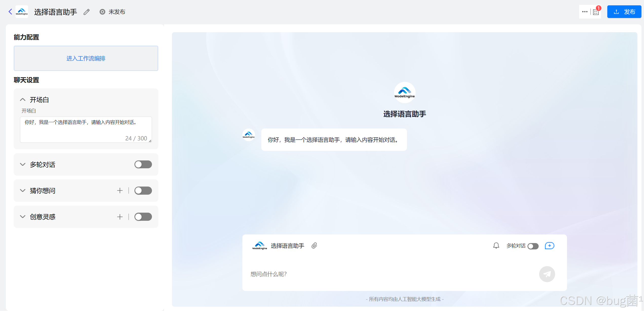Click the pencil edit name icon
This screenshot has width=644, height=311.
[87, 12]
